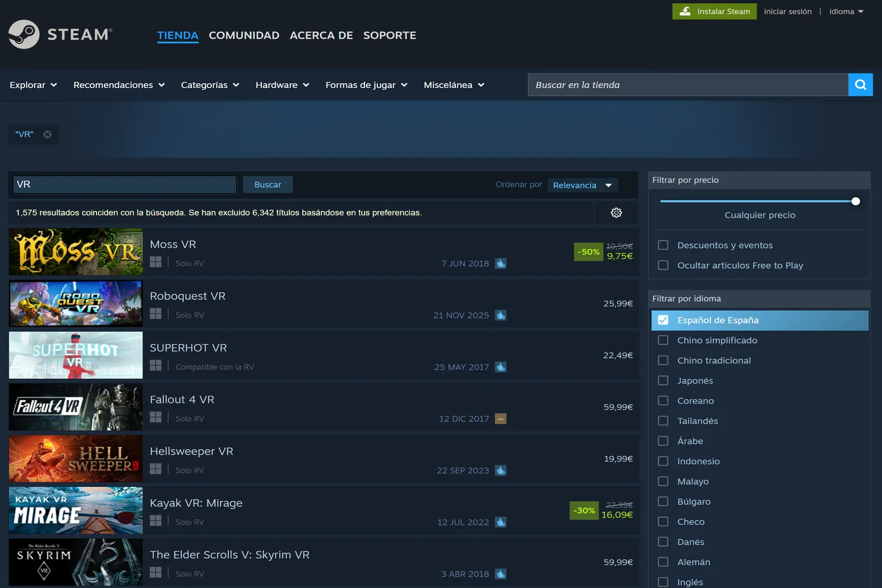Open the SOPORTE tab
The height and width of the screenshot is (588, 882).
click(x=389, y=35)
